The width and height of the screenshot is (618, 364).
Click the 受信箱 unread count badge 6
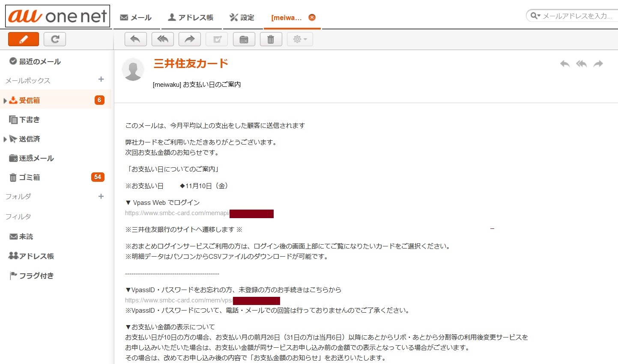[x=99, y=100]
